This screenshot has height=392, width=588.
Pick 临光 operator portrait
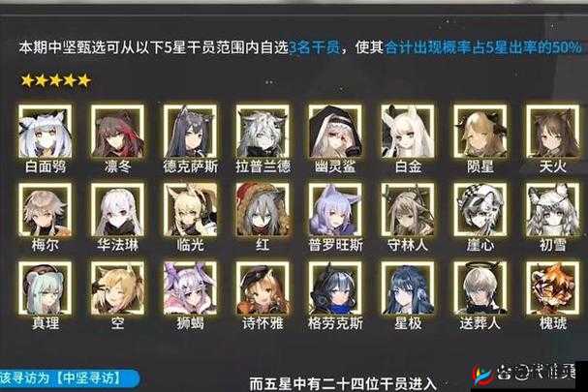[x=190, y=209]
